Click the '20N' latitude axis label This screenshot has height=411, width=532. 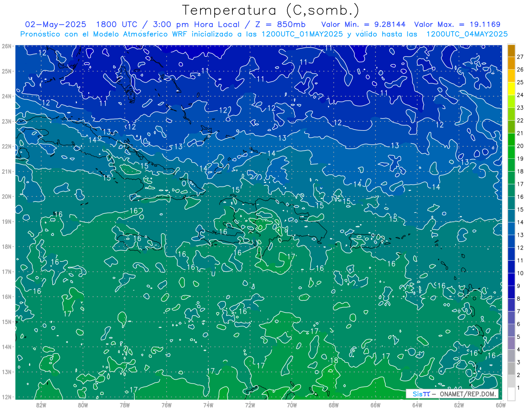[x=6, y=196]
